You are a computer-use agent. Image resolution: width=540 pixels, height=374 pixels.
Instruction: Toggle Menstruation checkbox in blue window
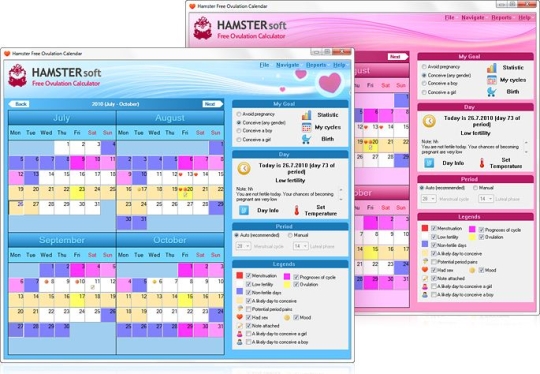coord(248,276)
